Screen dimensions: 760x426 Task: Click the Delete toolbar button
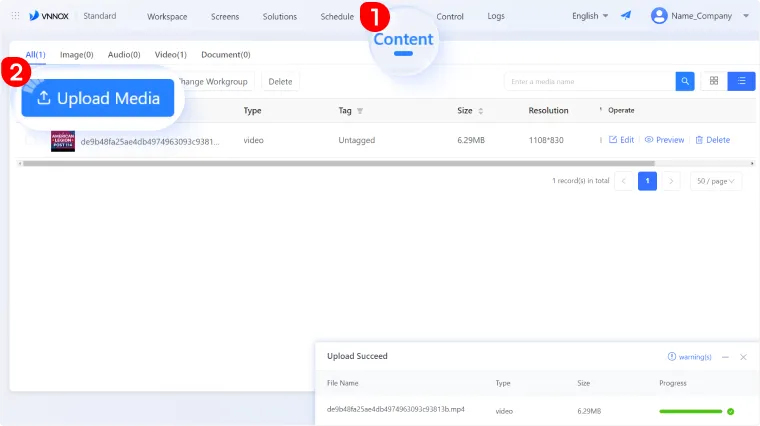281,81
